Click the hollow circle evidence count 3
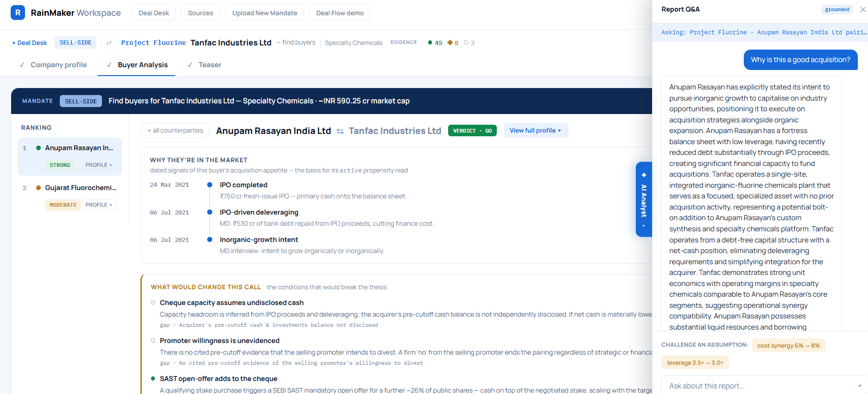The image size is (868, 394). pos(469,43)
